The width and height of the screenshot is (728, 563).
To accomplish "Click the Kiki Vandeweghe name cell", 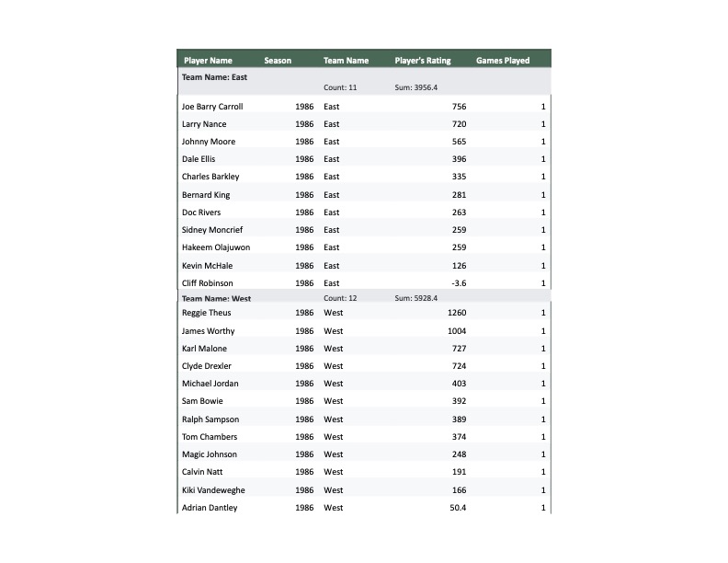I will [213, 490].
